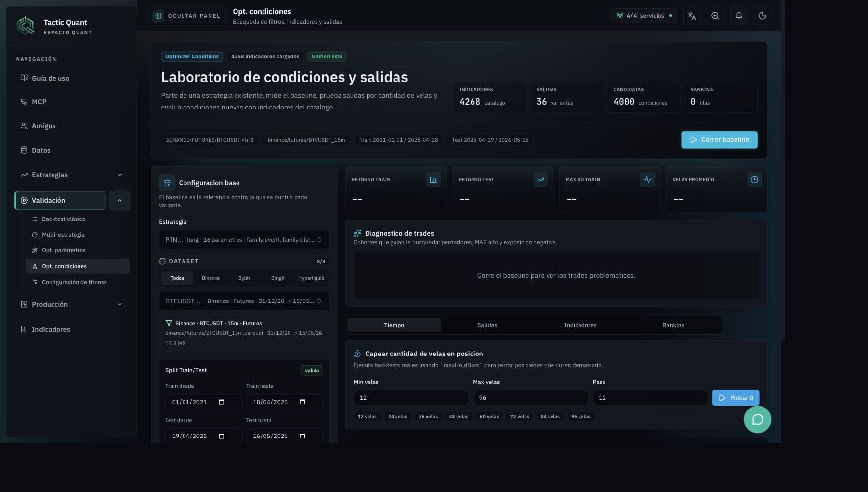Click Test hasta date field

click(285, 436)
